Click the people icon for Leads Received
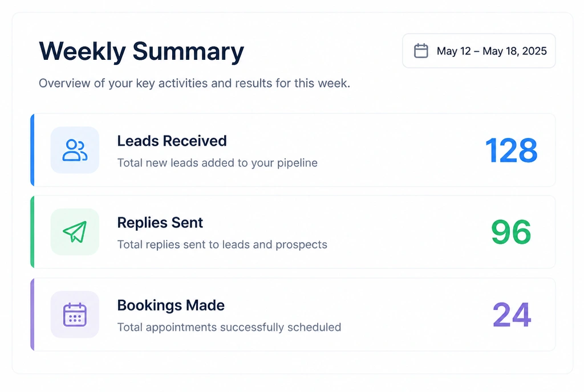The width and height of the screenshot is (584, 392). 75,150
